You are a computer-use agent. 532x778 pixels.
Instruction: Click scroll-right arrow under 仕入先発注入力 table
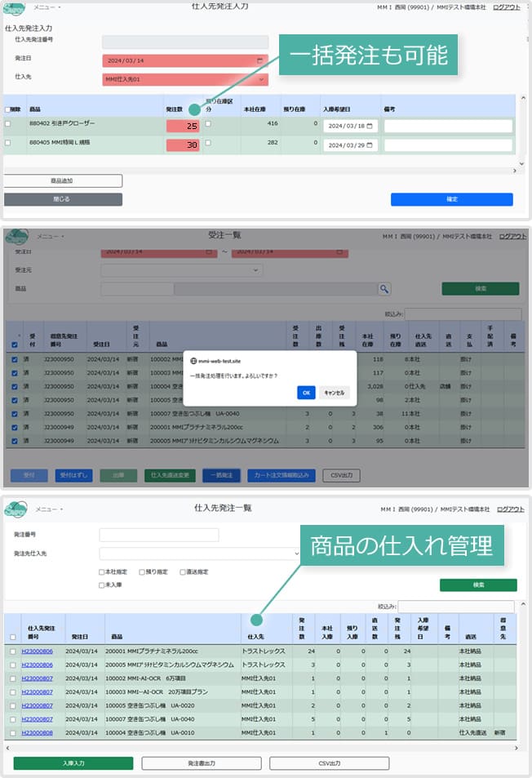(515, 171)
